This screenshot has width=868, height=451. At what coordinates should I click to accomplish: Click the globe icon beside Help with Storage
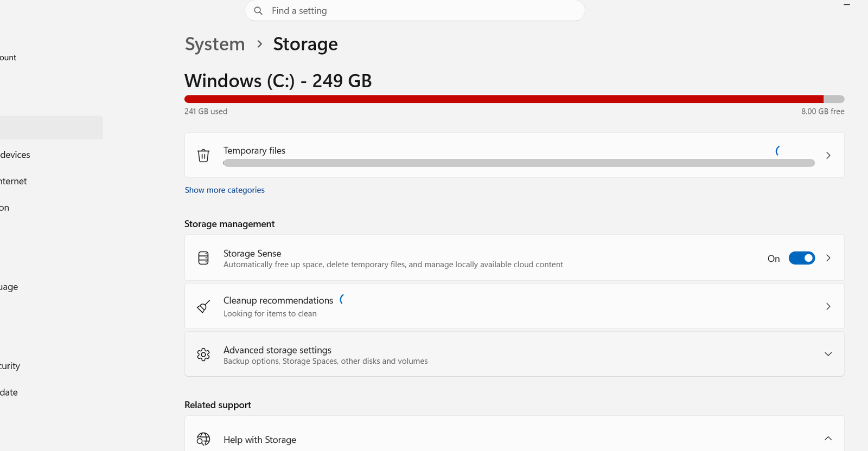tap(203, 439)
